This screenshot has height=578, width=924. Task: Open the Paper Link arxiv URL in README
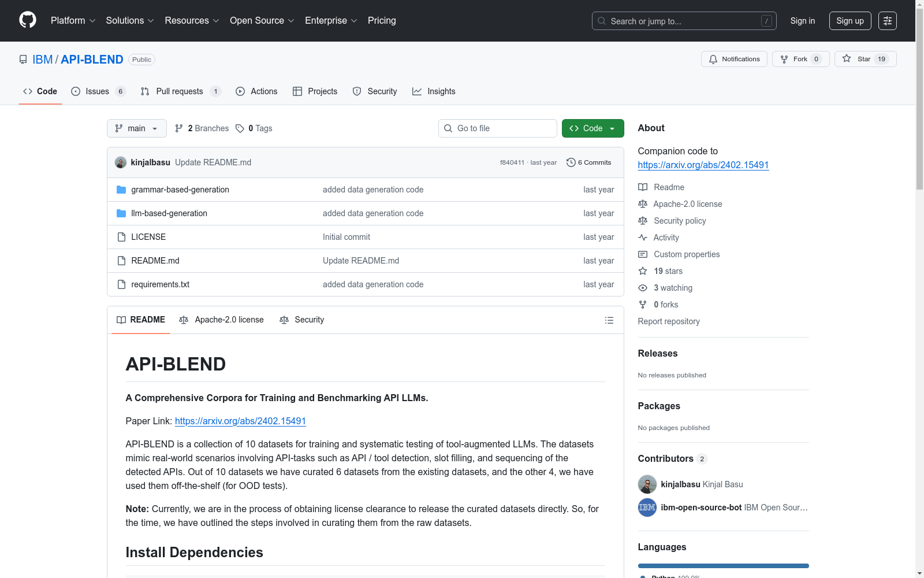240,421
